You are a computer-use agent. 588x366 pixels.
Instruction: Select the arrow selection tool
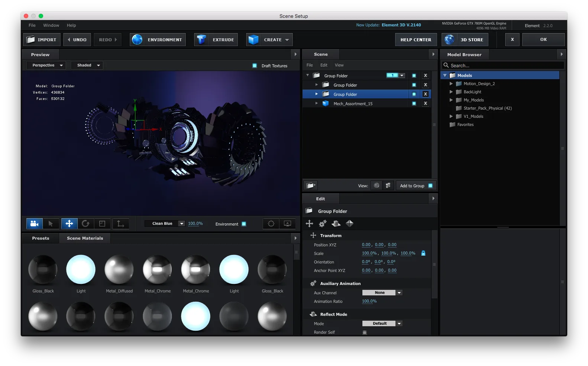point(51,224)
